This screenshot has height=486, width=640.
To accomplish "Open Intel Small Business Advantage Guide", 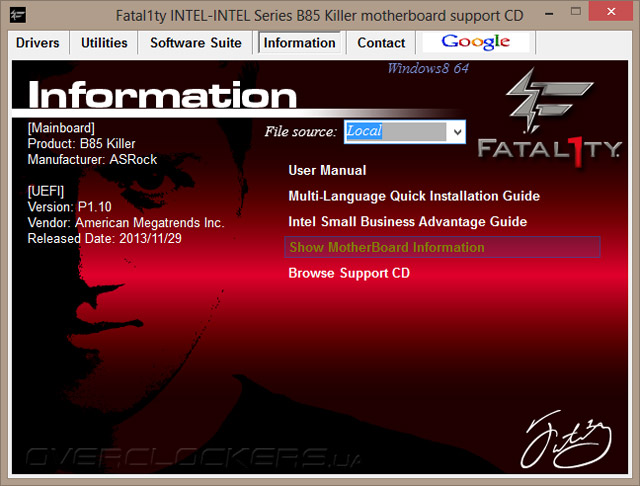I will coord(408,222).
